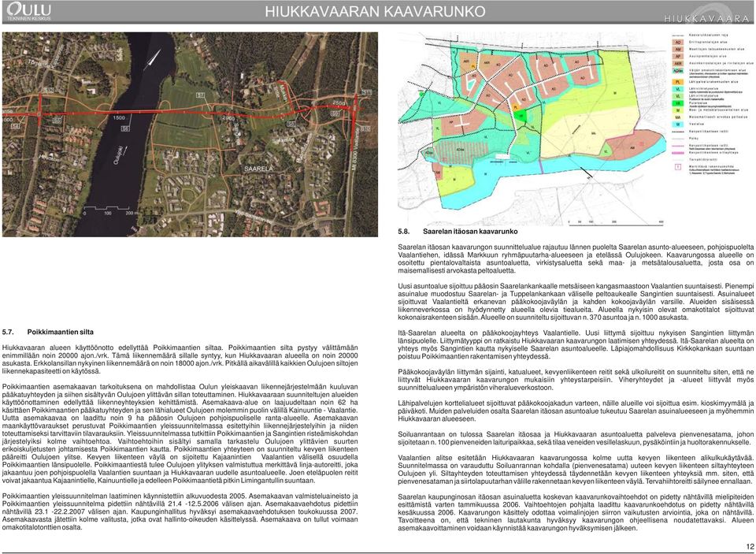Click paragraph starting 'Soiluanrantaan on tulossa'
Image resolution: width=756 pixels, height=554 pixels.
pos(576,438)
